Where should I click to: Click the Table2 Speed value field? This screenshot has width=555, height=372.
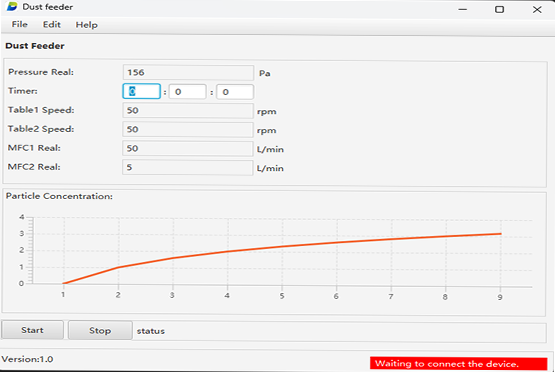pyautogui.click(x=188, y=130)
